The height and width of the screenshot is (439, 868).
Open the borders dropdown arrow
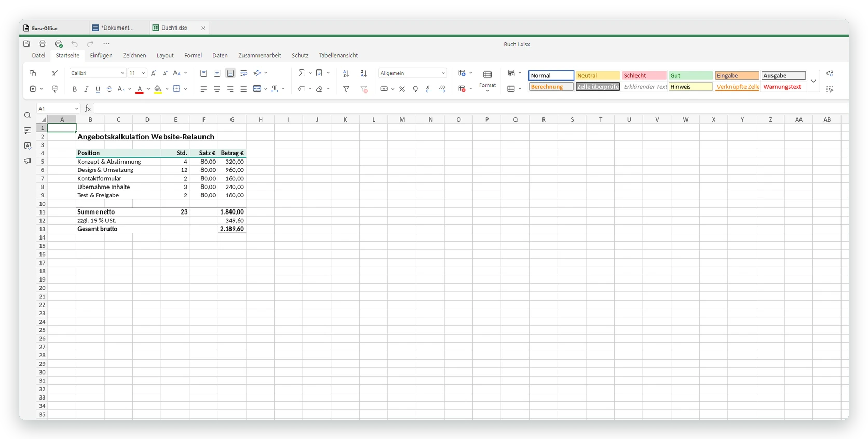coord(185,89)
